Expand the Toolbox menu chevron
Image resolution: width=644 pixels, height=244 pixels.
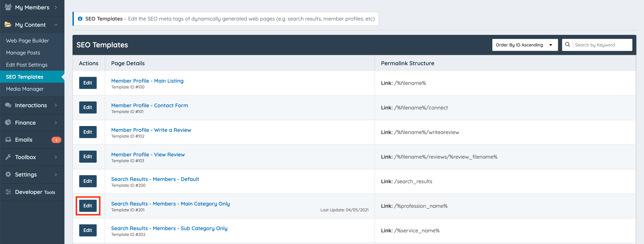(x=56, y=157)
